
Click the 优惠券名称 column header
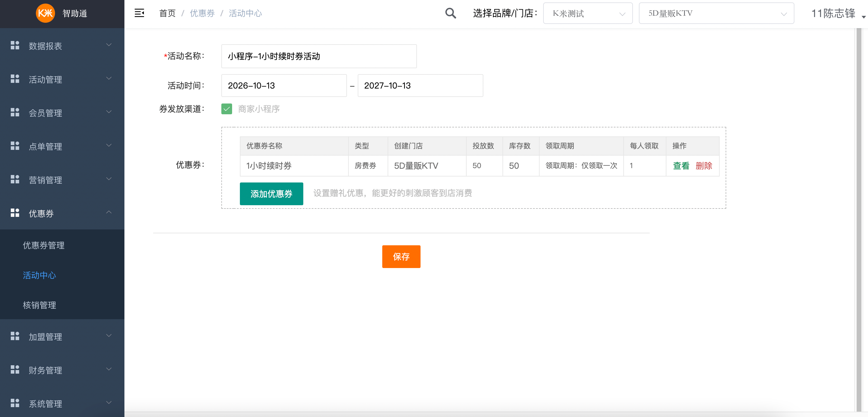click(x=294, y=146)
